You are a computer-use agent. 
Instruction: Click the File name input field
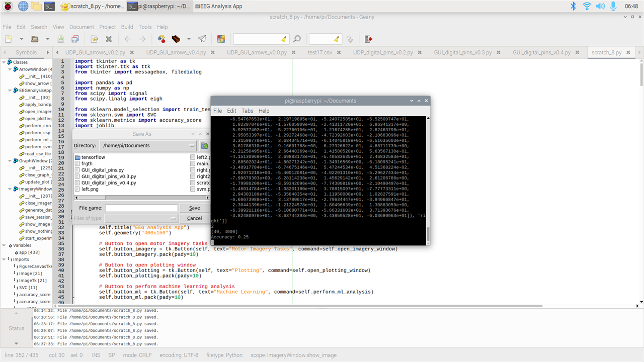click(x=141, y=208)
